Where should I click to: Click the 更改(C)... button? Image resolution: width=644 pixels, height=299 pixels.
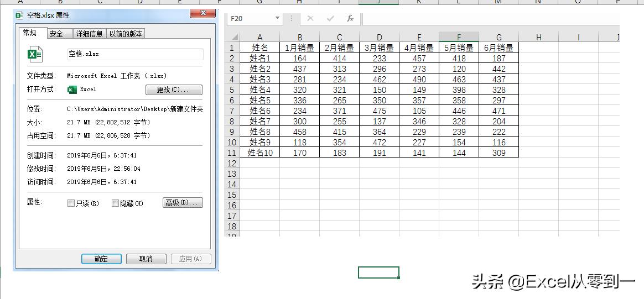(x=174, y=90)
